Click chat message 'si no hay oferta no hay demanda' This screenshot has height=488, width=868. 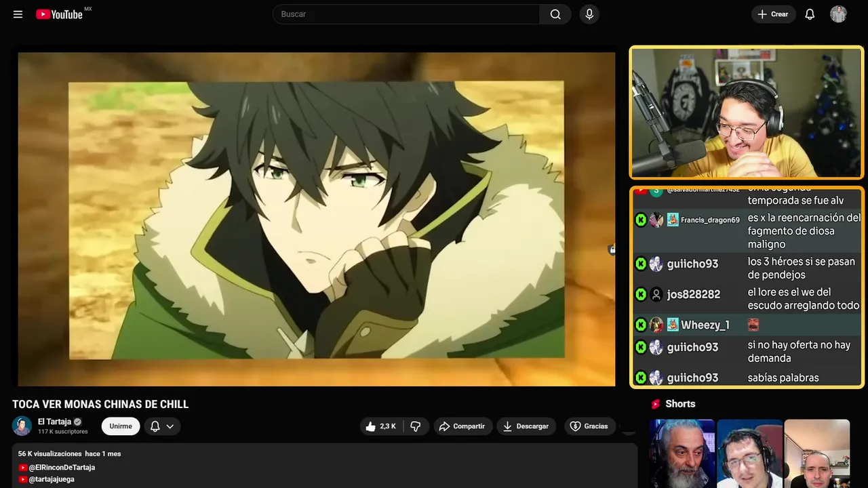(x=799, y=352)
